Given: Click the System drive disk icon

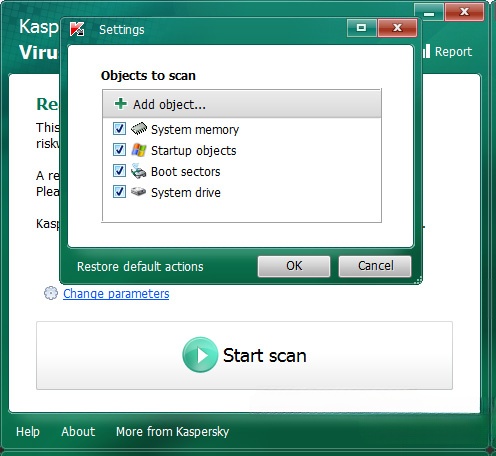Looking at the screenshot, I should pyautogui.click(x=138, y=192).
